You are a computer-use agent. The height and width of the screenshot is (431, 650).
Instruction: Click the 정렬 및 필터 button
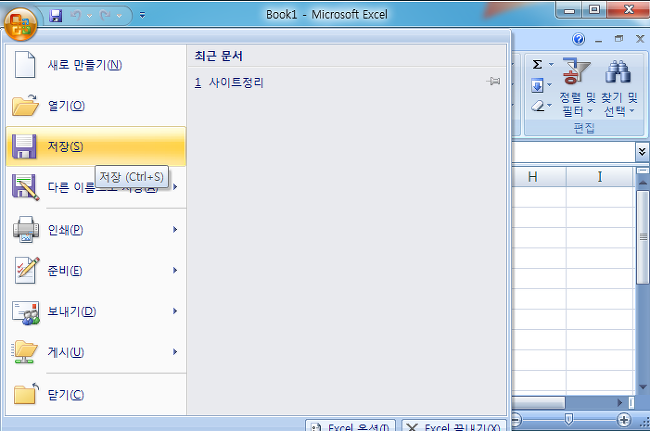click(577, 88)
